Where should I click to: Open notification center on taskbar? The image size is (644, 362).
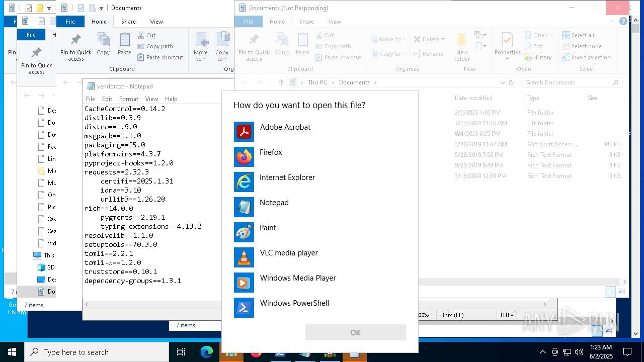(627, 352)
